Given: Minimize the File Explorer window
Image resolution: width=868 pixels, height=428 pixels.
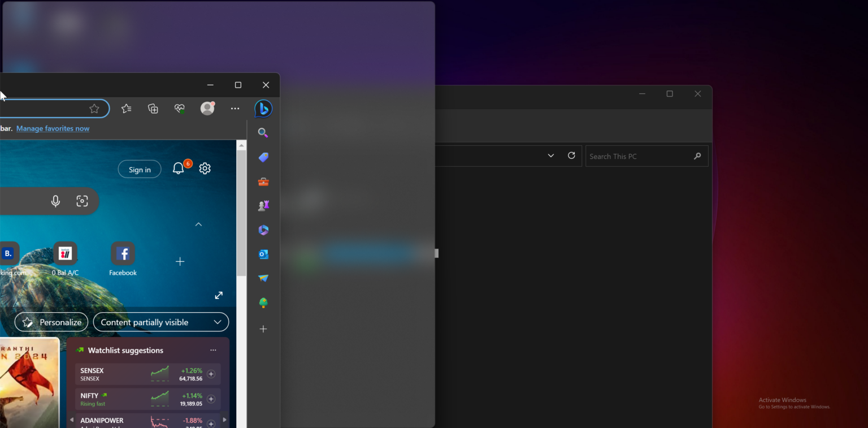Looking at the screenshot, I should [x=642, y=94].
